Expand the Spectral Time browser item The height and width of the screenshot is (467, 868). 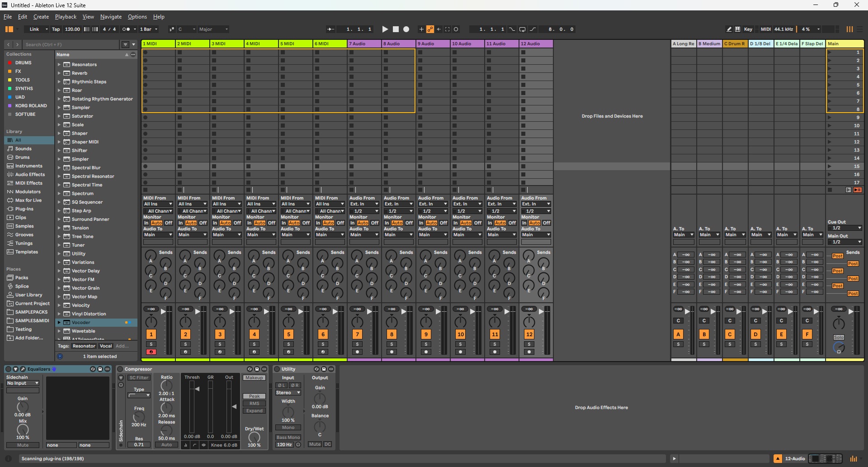(x=59, y=185)
